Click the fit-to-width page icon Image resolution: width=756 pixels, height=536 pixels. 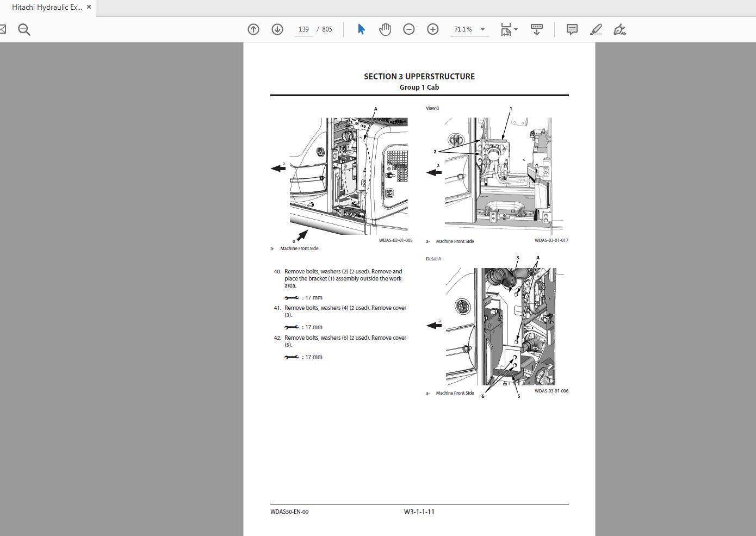505,29
